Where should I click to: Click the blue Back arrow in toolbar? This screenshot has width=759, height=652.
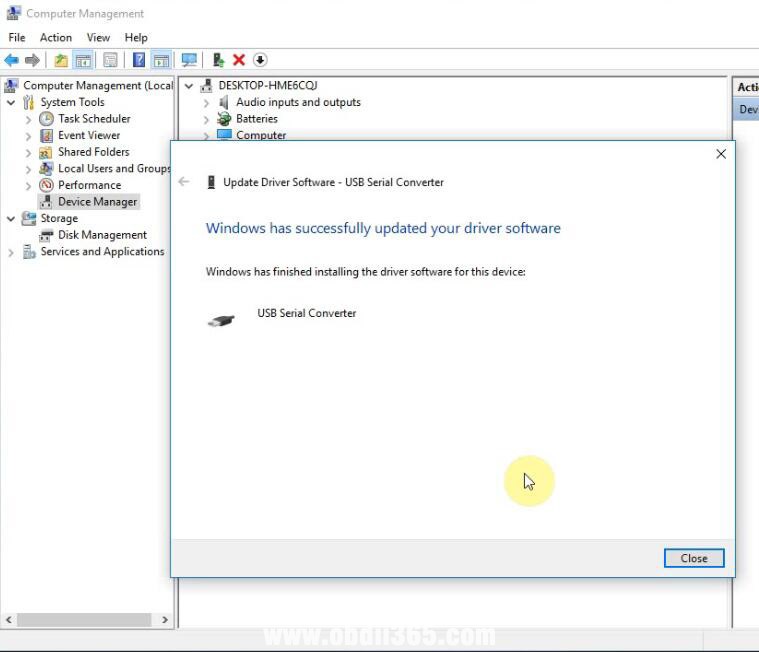(11, 60)
